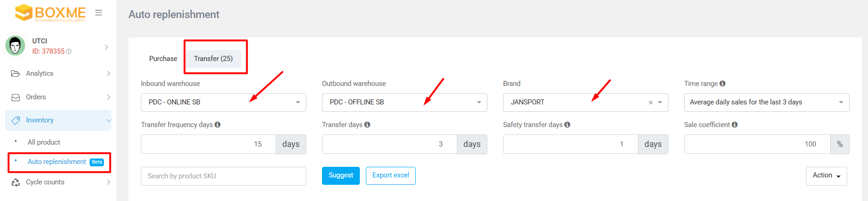Click the Export excel button
The height and width of the screenshot is (201, 868).
pos(390,176)
